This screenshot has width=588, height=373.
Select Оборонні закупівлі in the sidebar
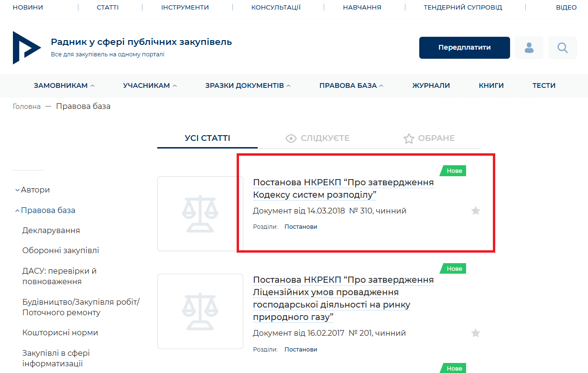coord(61,250)
